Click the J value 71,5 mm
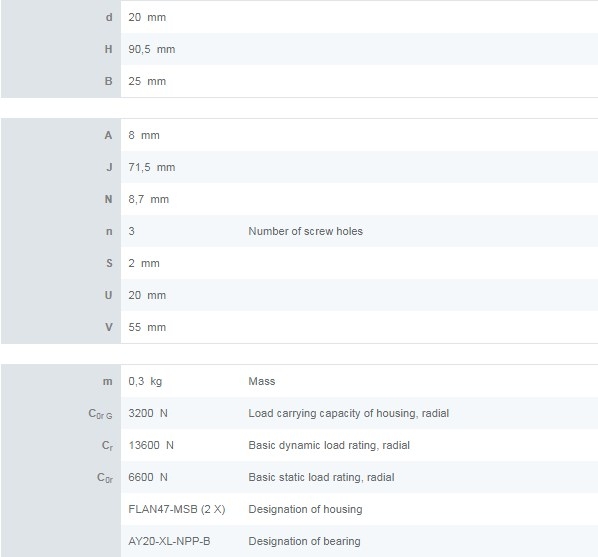 [x=151, y=167]
